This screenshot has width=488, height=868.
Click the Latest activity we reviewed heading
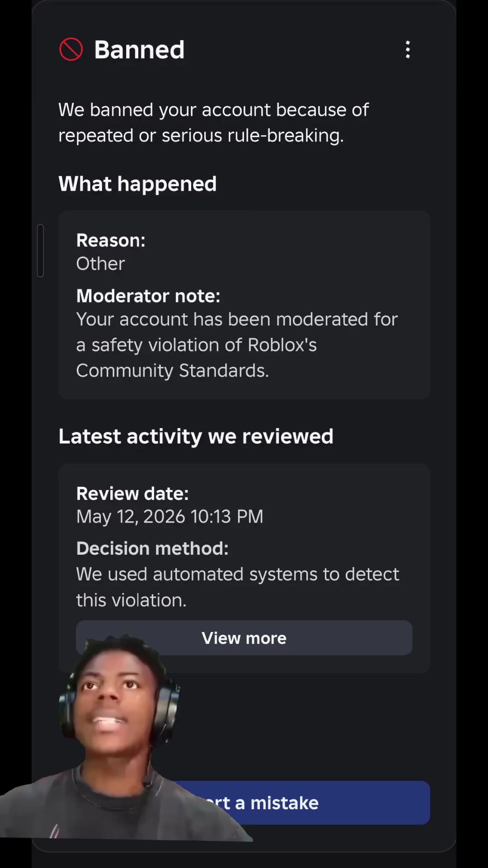pos(196,436)
